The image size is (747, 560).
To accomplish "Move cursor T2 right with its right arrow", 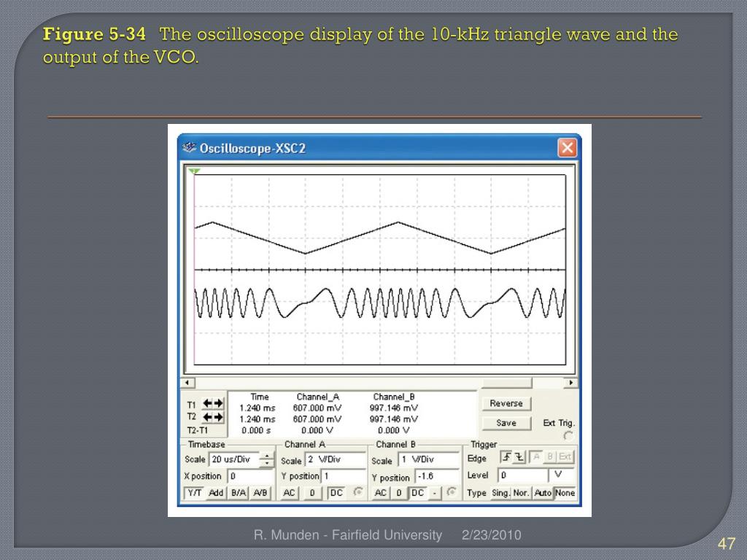I will (218, 417).
